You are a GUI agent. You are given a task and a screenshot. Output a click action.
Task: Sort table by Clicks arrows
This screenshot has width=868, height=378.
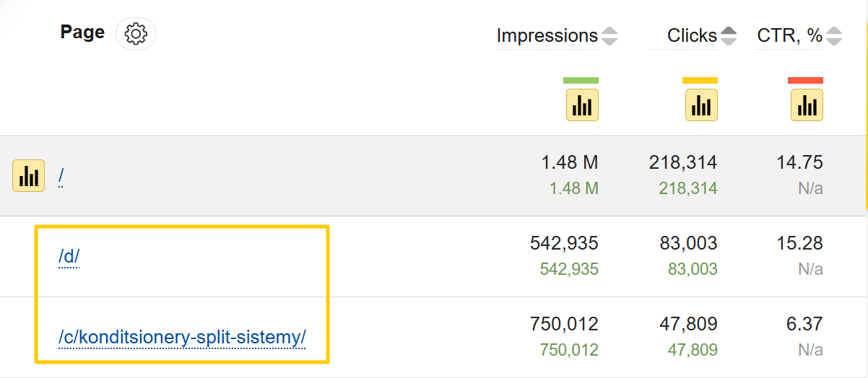click(728, 35)
